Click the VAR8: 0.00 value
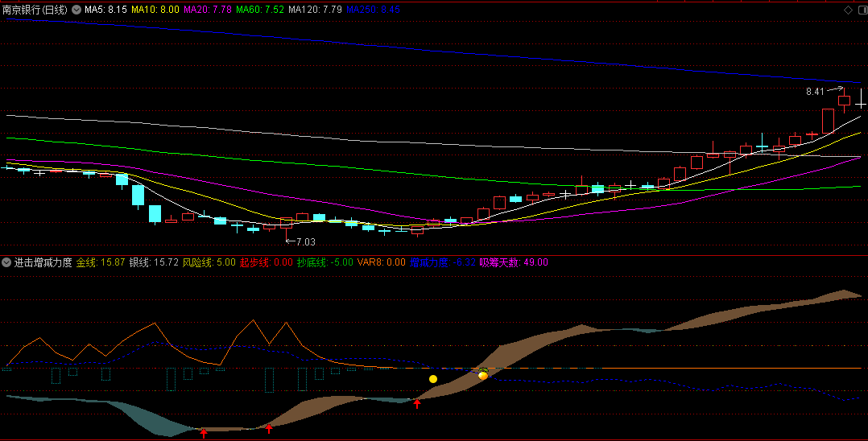Viewport: 868px width, 441px height. pyautogui.click(x=382, y=262)
